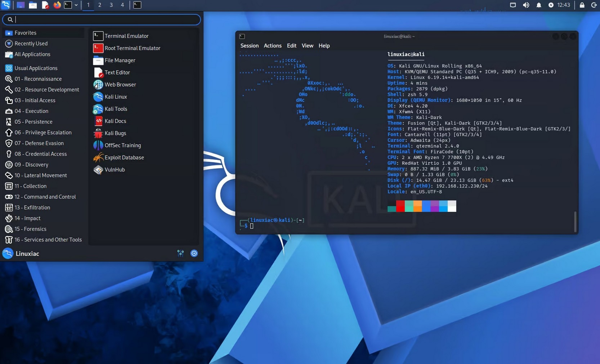Launch Terminal Emulator from favorites
This screenshot has width=600, height=364.
(144, 36)
